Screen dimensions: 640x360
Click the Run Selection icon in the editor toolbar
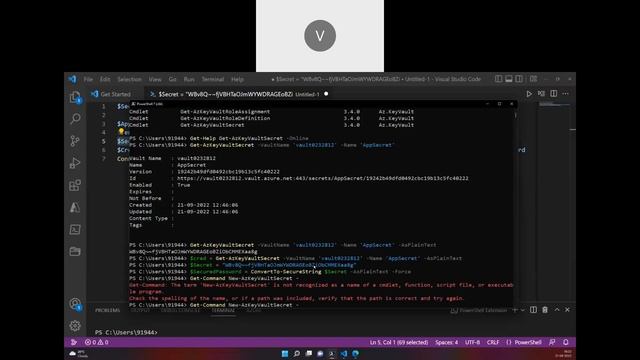tap(541, 94)
